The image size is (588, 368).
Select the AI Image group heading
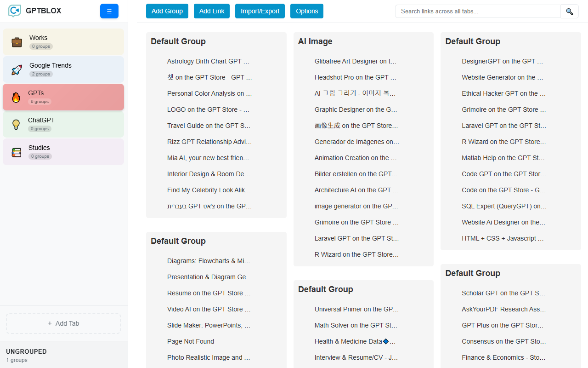[x=315, y=41]
